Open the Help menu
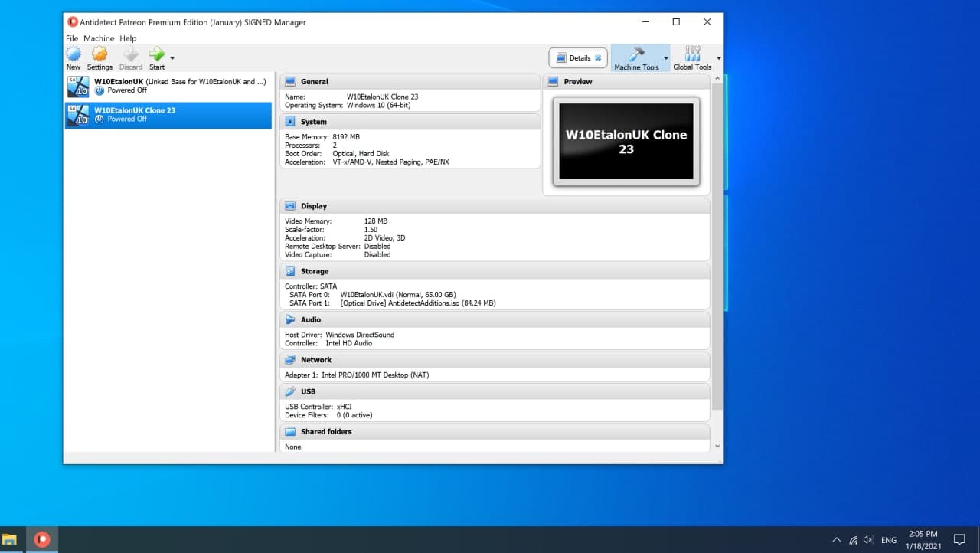Viewport: 980px width, 553px height. tap(128, 38)
